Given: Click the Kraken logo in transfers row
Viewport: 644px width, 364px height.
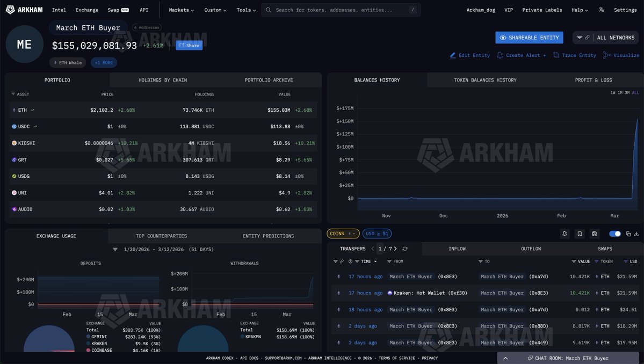Looking at the screenshot, I should [x=390, y=293].
